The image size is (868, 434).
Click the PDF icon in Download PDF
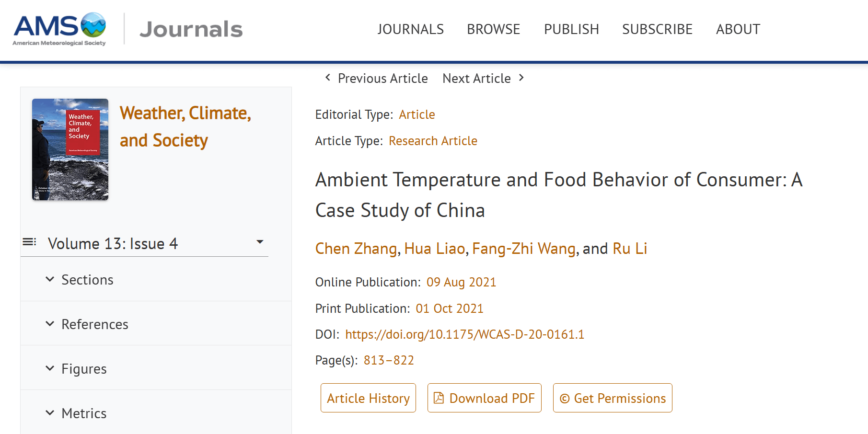coord(439,398)
